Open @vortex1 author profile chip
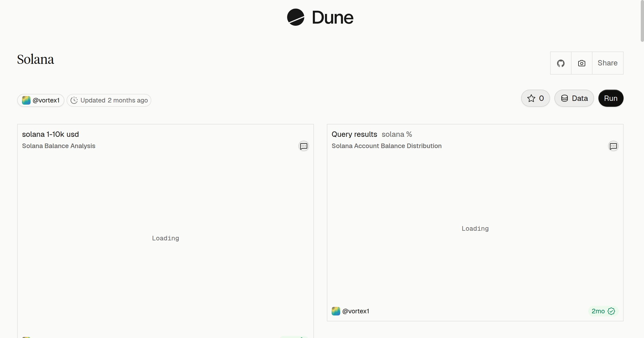644x338 pixels. tap(41, 100)
